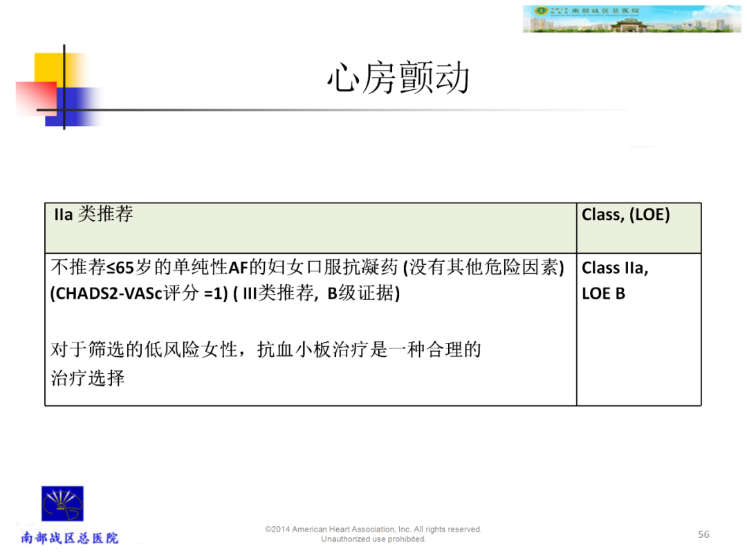Screen dimensions: 747x560
Task: Click the 南部战区总医院 text at bottom left
Action: point(70,538)
